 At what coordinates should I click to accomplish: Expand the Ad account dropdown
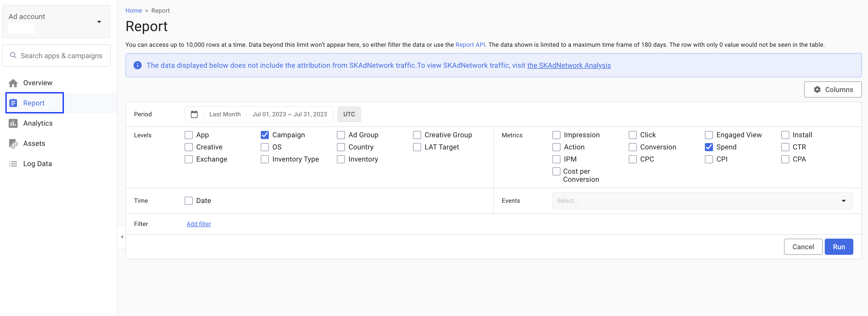[x=99, y=21]
